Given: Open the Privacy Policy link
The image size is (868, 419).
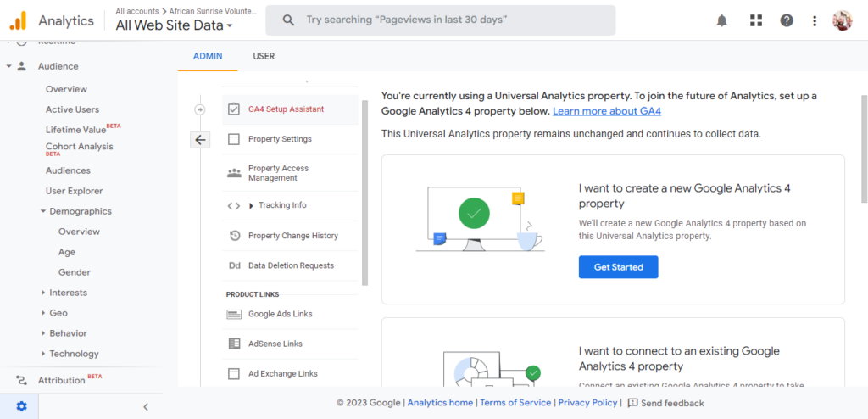Looking at the screenshot, I should pos(587,403).
